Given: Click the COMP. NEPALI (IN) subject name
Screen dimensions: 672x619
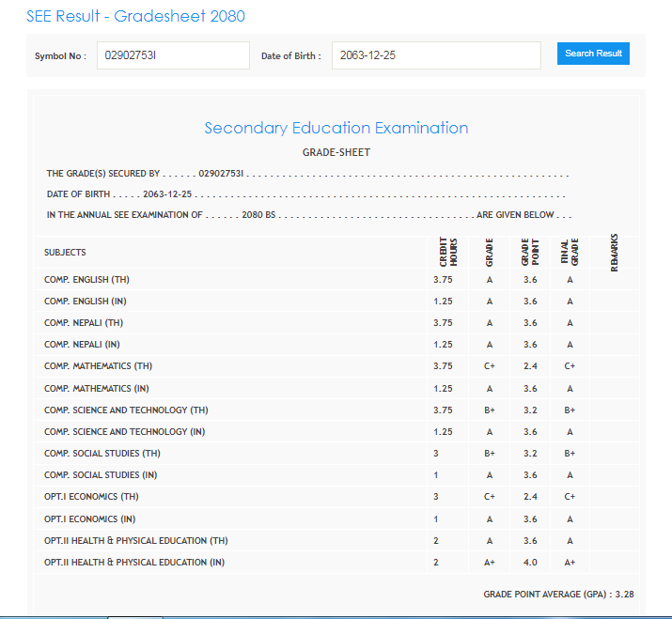Looking at the screenshot, I should point(82,345).
